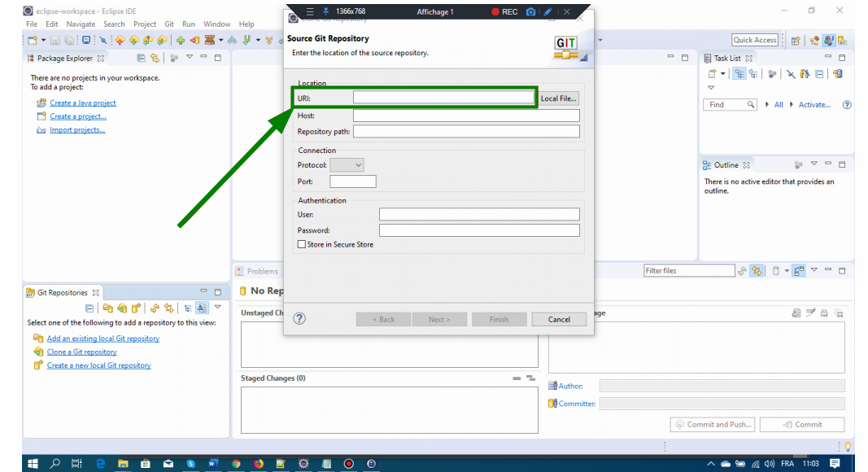868x472 pixels.
Task: Click the green plus Add to index icon
Action: pyautogui.click(x=181, y=40)
